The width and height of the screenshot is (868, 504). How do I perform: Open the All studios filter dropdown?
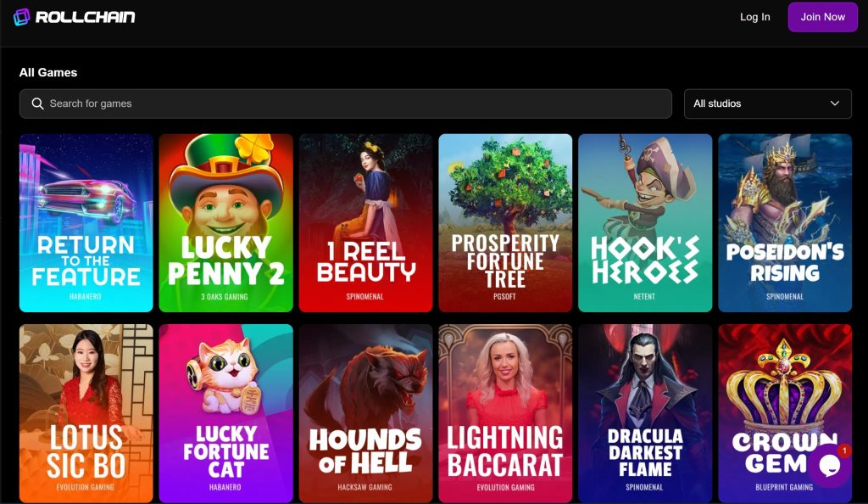(767, 104)
